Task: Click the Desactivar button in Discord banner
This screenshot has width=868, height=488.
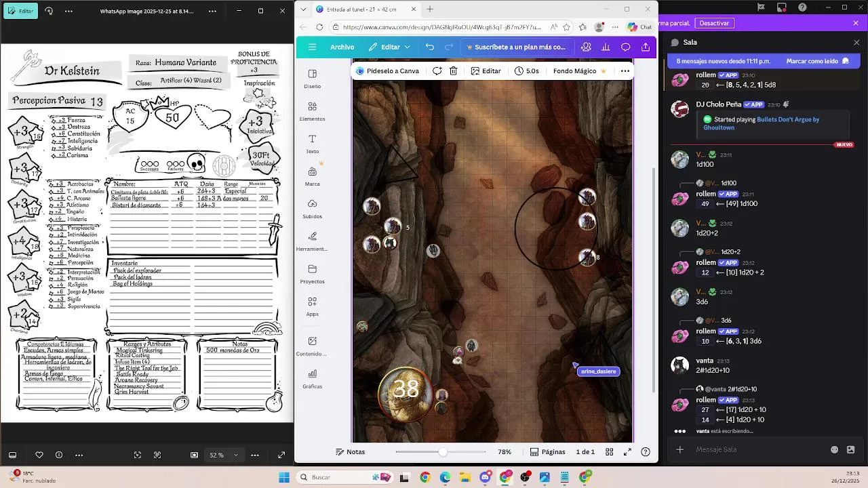Action: (714, 23)
